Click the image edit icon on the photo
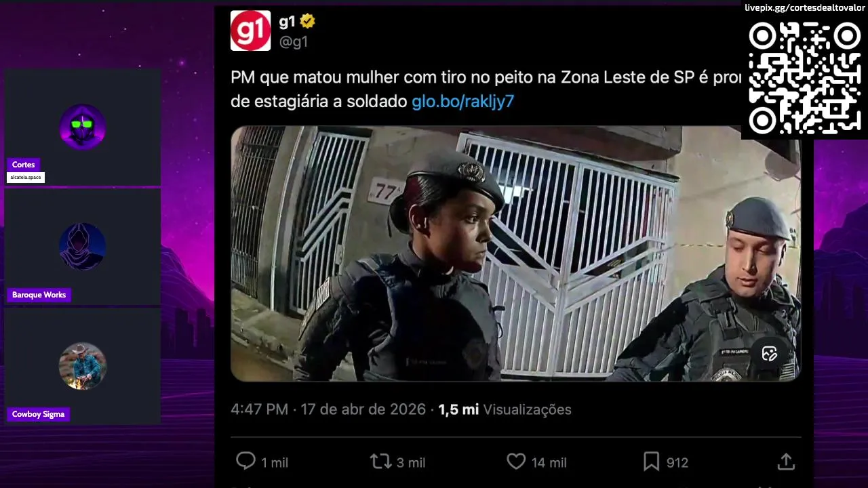Viewport: 868px width, 488px height. (769, 353)
